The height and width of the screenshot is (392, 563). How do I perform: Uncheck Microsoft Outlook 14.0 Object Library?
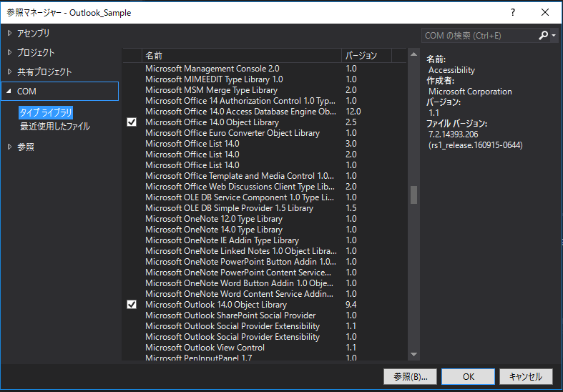[x=132, y=305]
